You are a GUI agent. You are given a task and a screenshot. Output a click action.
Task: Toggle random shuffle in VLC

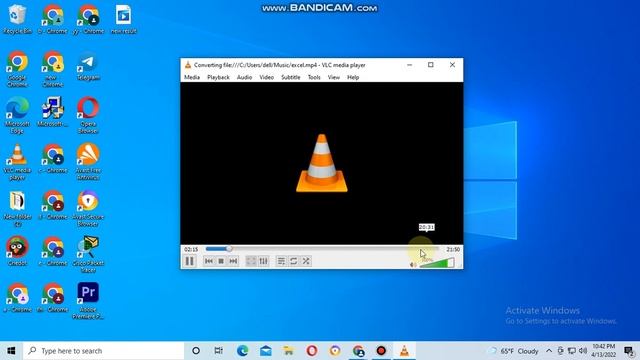coord(306,261)
